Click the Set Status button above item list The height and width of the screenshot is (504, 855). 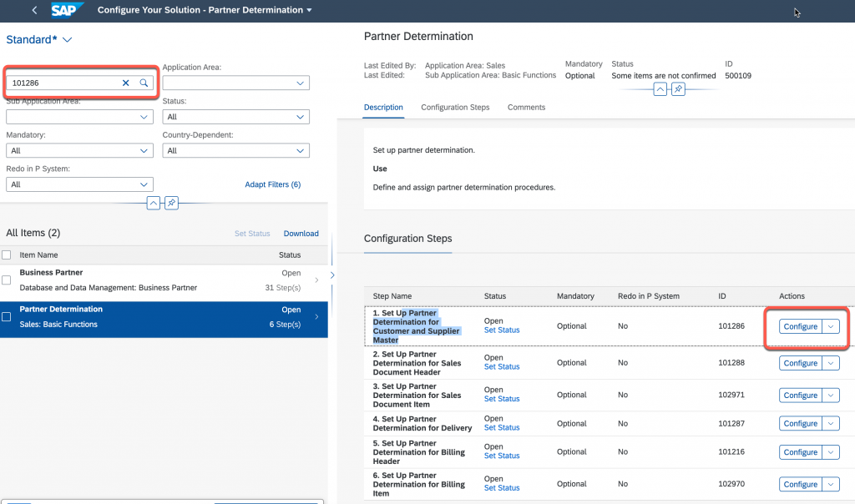click(x=252, y=233)
